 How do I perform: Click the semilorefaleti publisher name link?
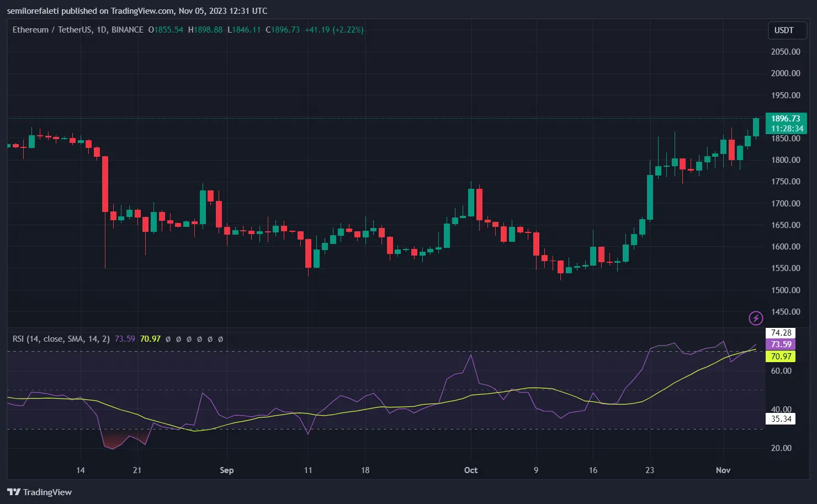click(x=32, y=10)
